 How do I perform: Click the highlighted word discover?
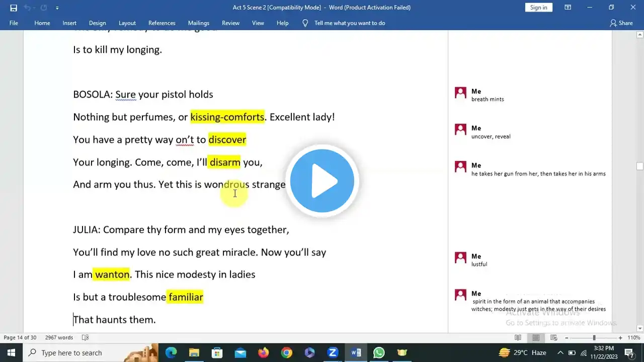pos(227,140)
